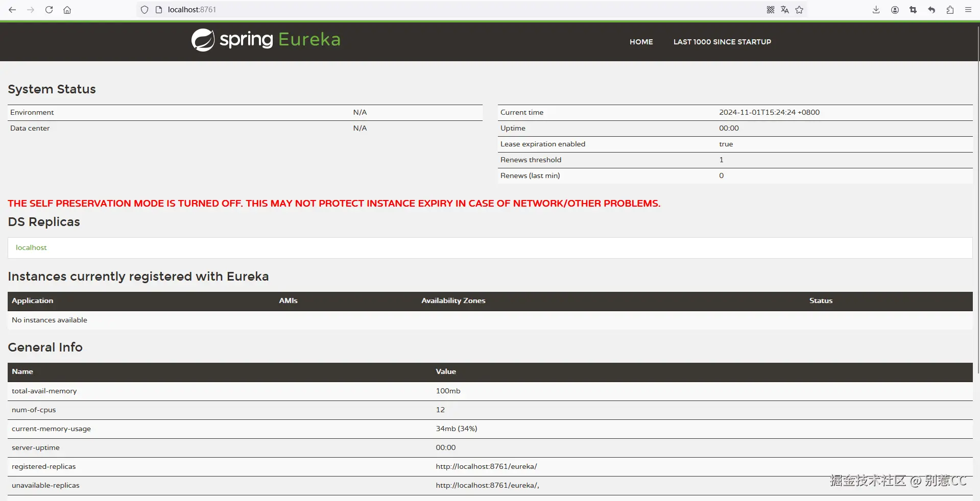Click the registered-replicas URL value
Image resolution: width=980 pixels, height=501 pixels.
[486, 466]
